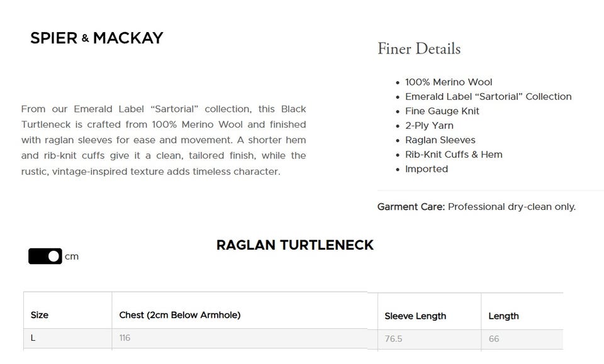This screenshot has width=604, height=364.
Task: Click the 100% Merino Wool bullet item
Action: 449,82
